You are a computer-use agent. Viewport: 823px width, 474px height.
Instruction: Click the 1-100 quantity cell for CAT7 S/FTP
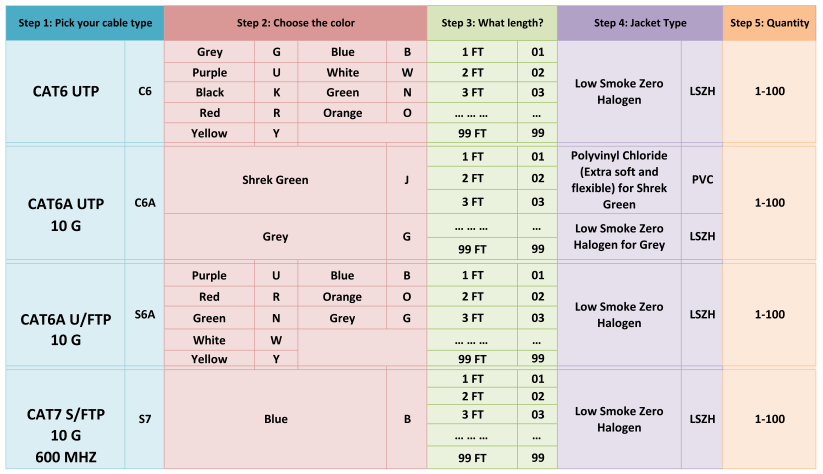coord(769,419)
